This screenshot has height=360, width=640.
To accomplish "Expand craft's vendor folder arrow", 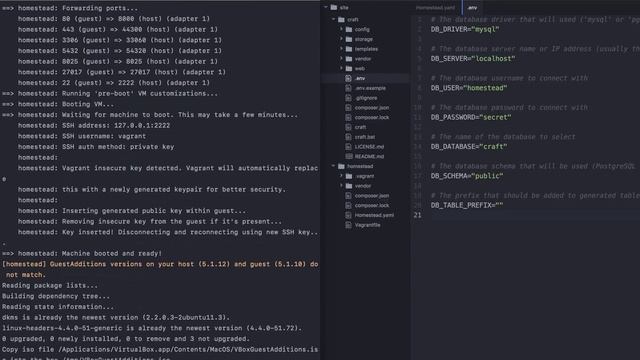I will click(341, 58).
